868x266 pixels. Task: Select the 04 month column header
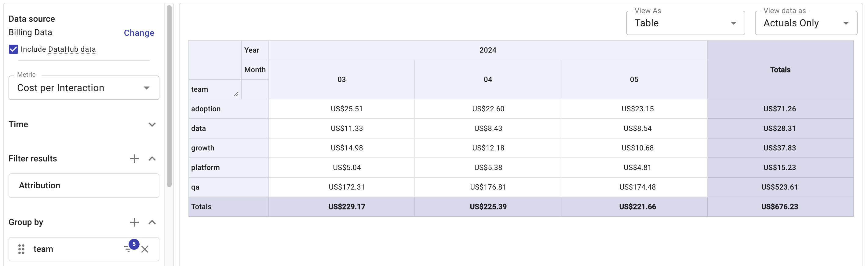click(x=487, y=79)
